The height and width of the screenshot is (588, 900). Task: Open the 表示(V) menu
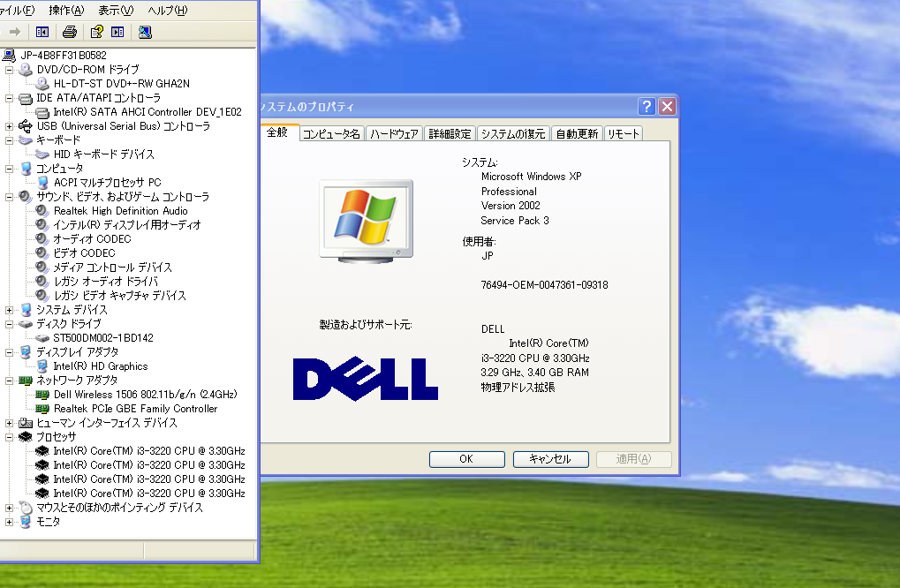(x=116, y=11)
